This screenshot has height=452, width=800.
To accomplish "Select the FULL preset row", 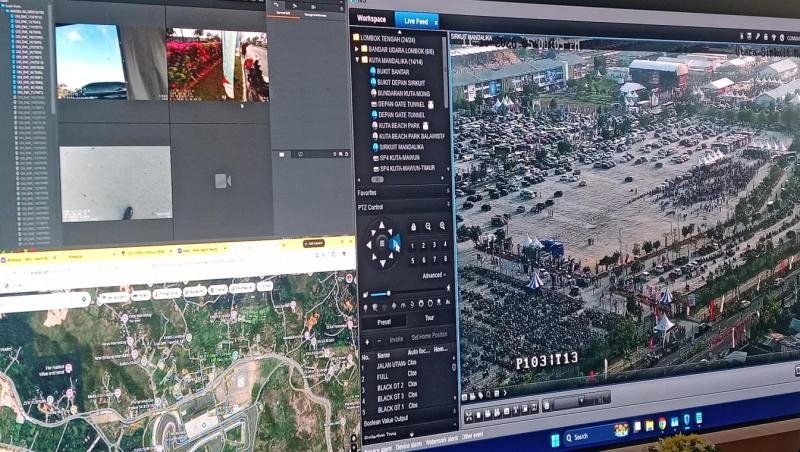I will 407,375.
